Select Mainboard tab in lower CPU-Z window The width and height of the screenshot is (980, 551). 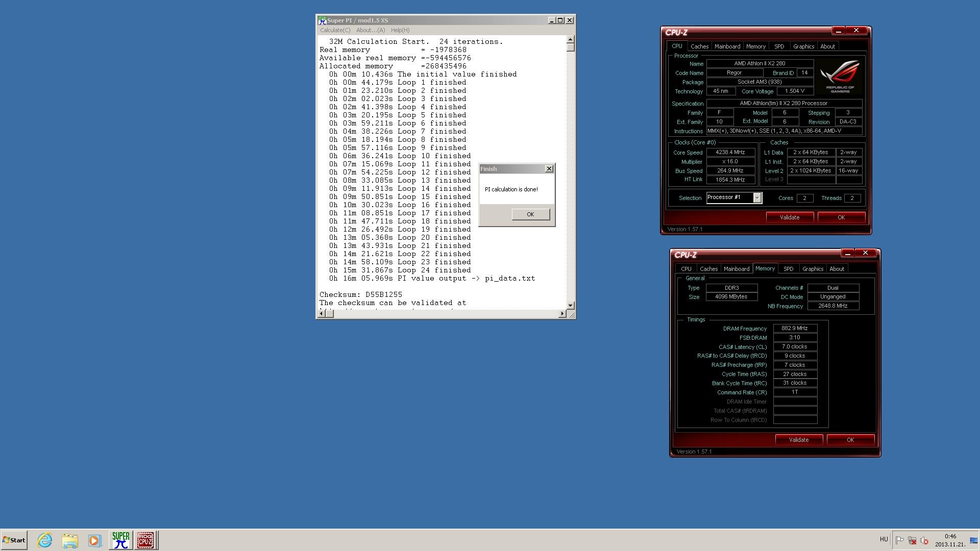click(x=737, y=269)
